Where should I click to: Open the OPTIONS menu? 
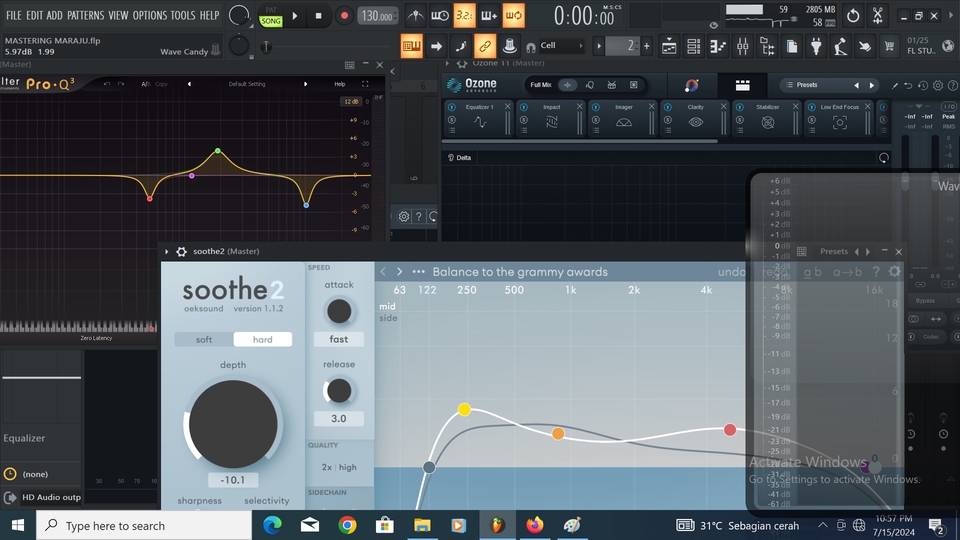149,16
